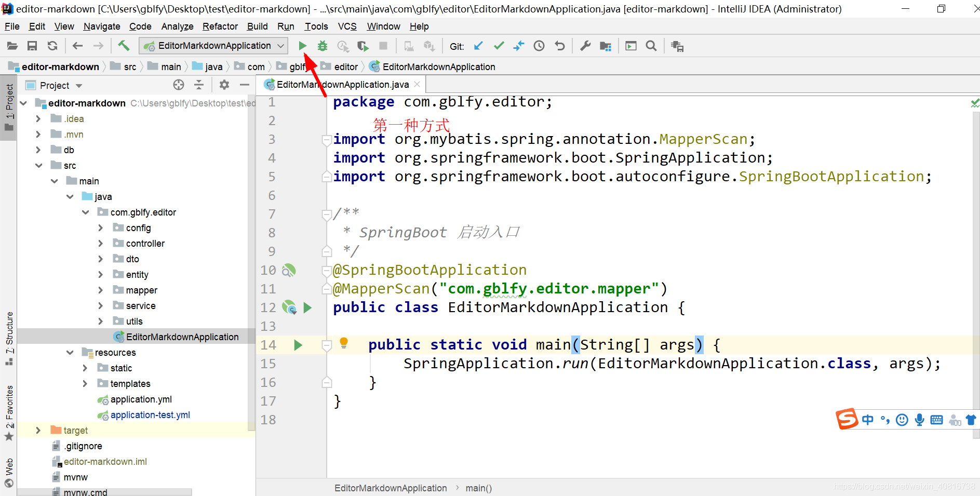Viewport: 980px width, 496px height.
Task: Toggle the Z: Structure tool window
Action: pyautogui.click(x=9, y=339)
